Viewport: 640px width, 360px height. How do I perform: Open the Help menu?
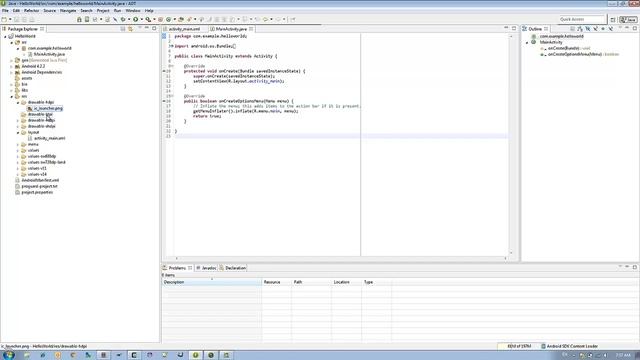pos(149,11)
